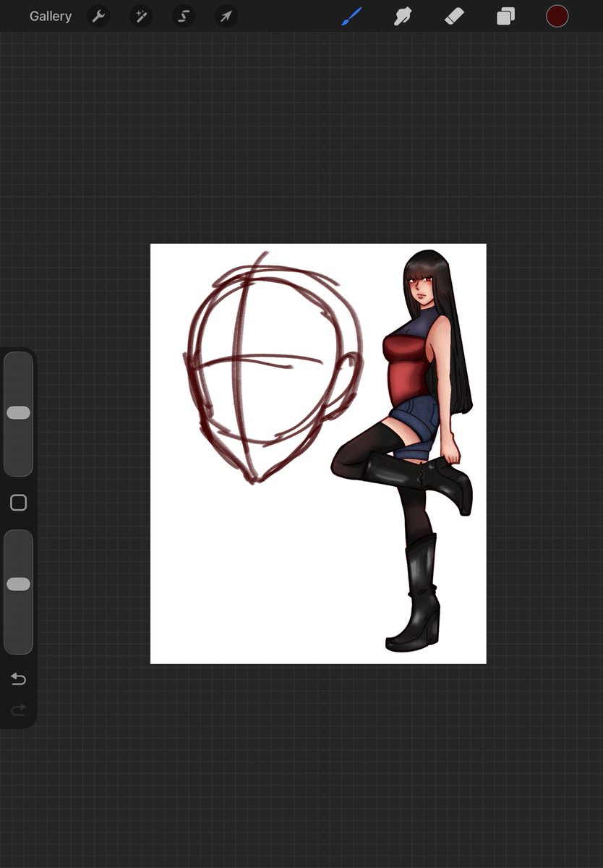The image size is (603, 868).
Task: Undo the last action
Action: (18, 678)
